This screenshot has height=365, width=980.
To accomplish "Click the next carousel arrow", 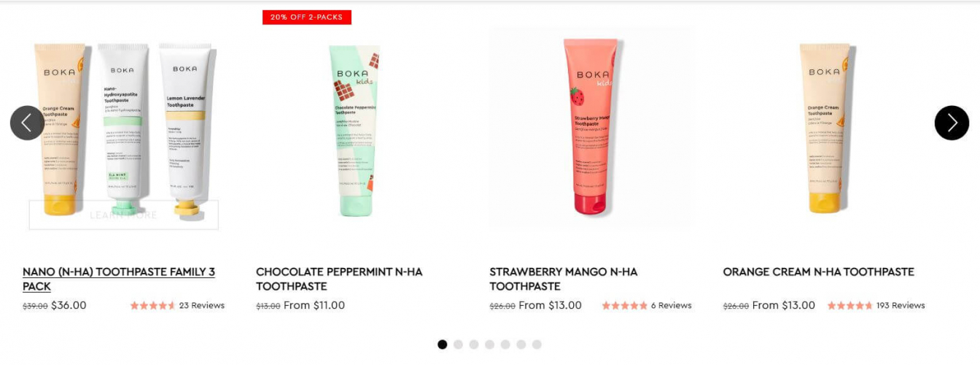I will click(952, 123).
